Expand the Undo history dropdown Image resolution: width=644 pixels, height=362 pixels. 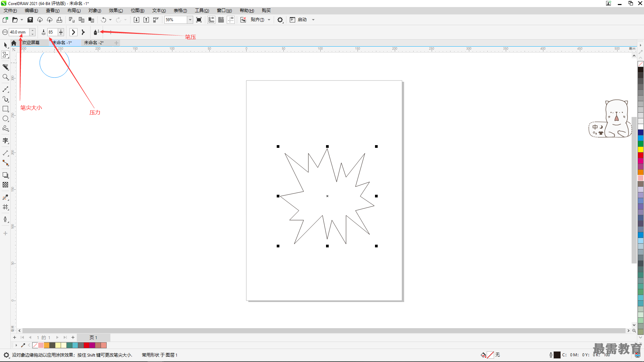pos(110,20)
